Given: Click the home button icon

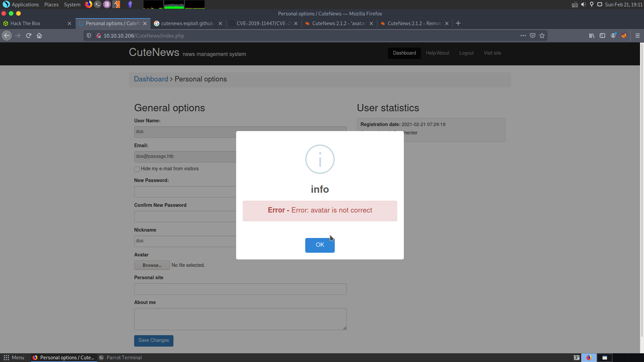Looking at the screenshot, I should pos(39,36).
